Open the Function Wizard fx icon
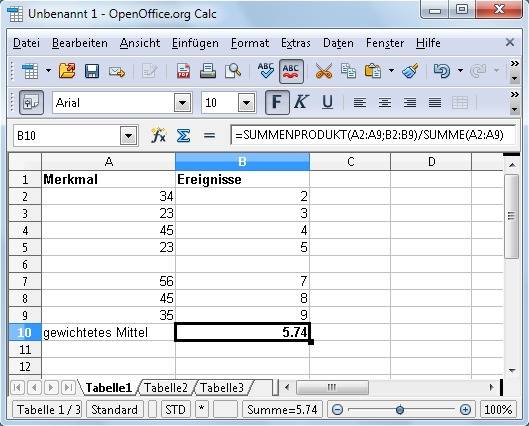This screenshot has height=426, width=529. [158, 136]
